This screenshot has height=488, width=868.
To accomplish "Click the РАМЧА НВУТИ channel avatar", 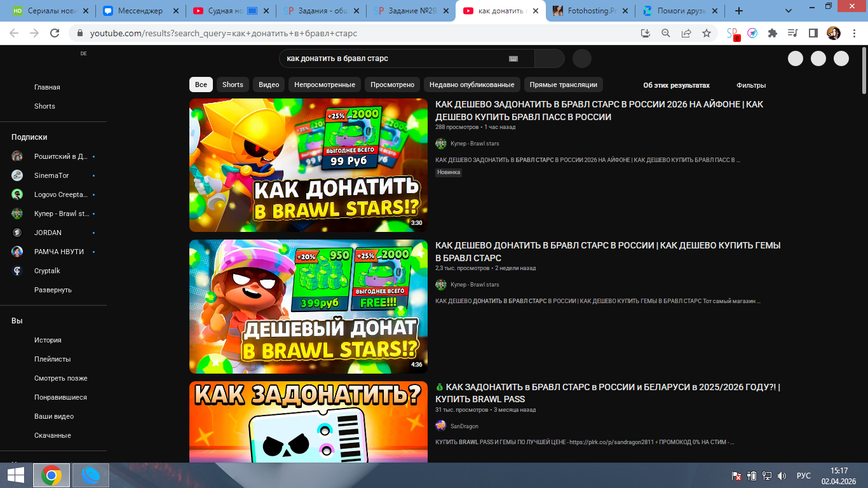I will coord(17,252).
